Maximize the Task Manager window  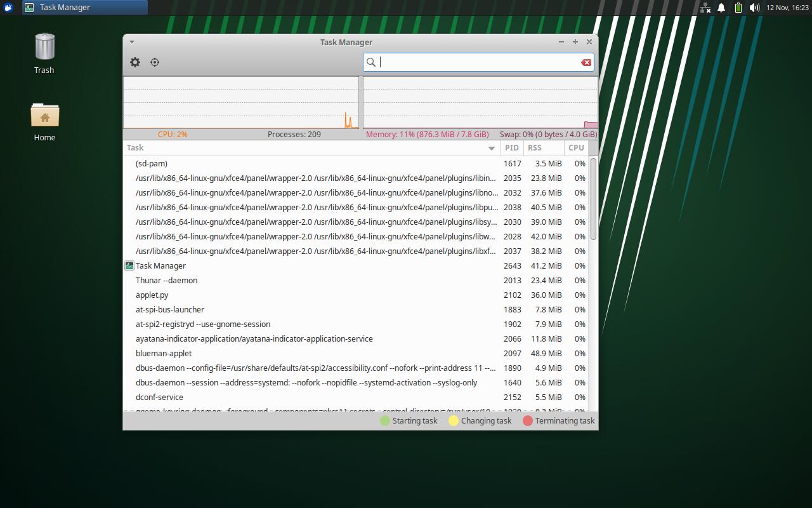click(x=575, y=42)
